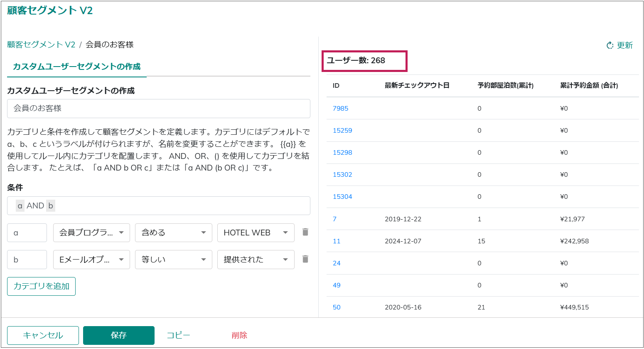Click the night count 15
Viewport: 644px width, 349px height.
481,241
